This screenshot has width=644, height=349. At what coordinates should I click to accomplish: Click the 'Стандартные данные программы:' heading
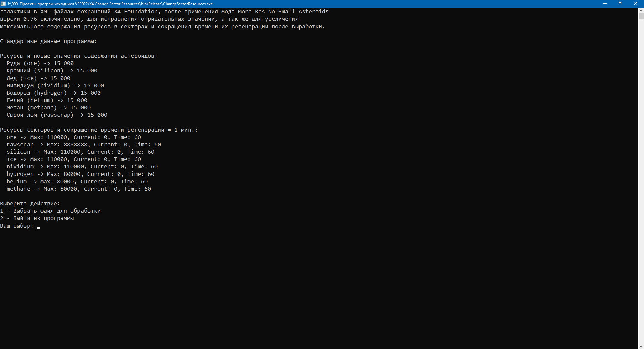point(48,41)
